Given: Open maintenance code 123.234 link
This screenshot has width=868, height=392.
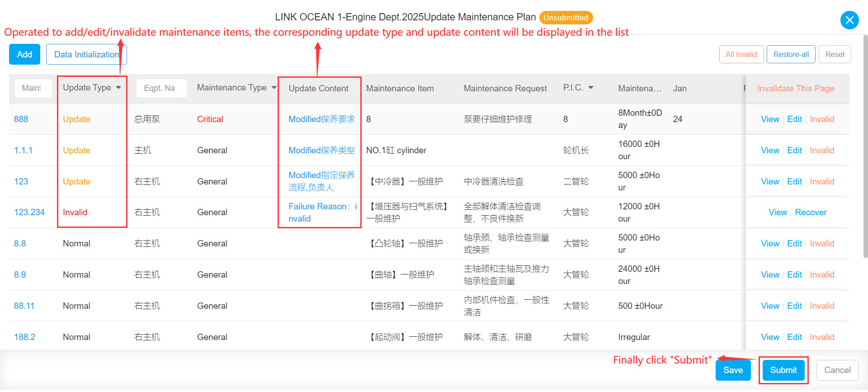Looking at the screenshot, I should tap(29, 213).
